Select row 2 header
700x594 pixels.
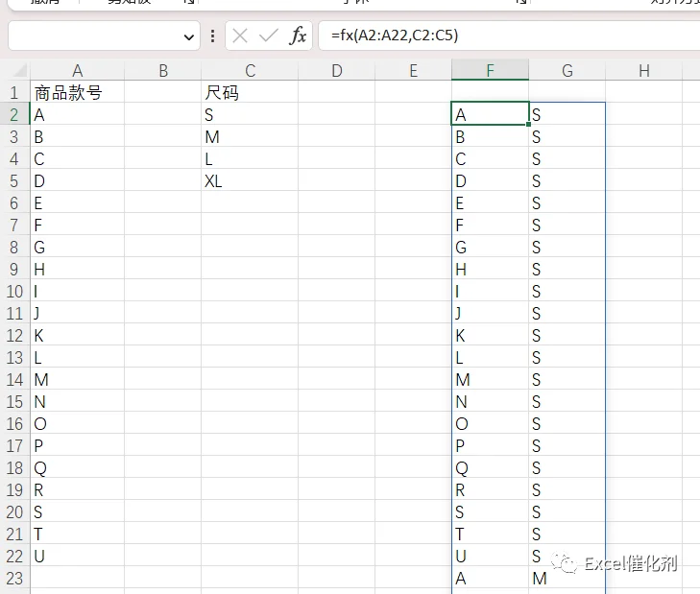[14, 115]
